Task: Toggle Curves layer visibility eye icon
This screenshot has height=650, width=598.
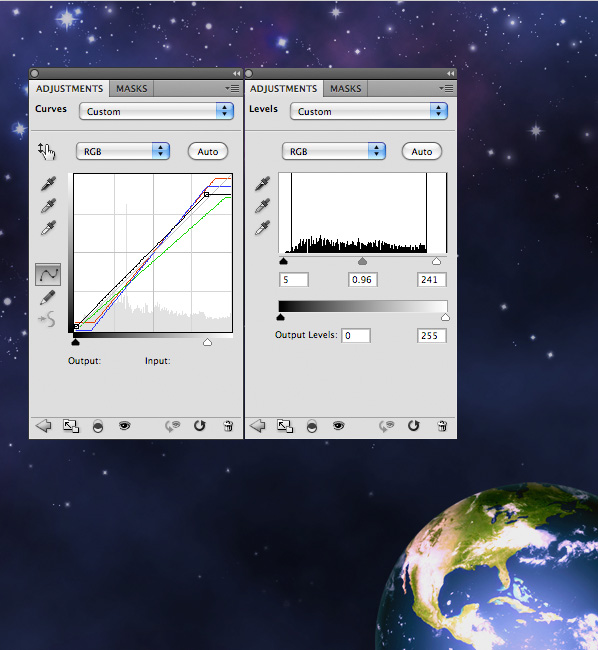Action: 124,426
